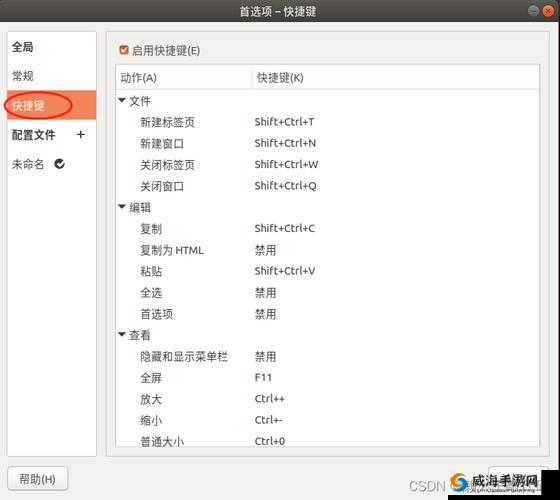560x500 pixels.
Task: Select the 全屏 action row
Action: coord(328,378)
